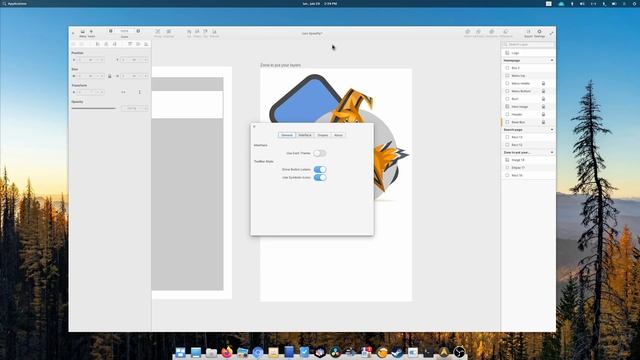This screenshot has height=360, width=640.
Task: Collapse the Homepage artboard layers
Action: coord(552,60)
